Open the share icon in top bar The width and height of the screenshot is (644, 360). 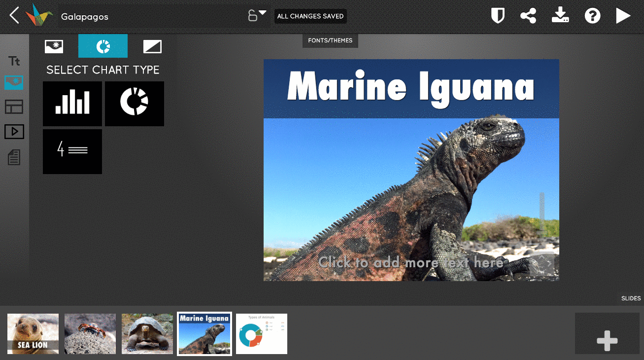(x=528, y=16)
